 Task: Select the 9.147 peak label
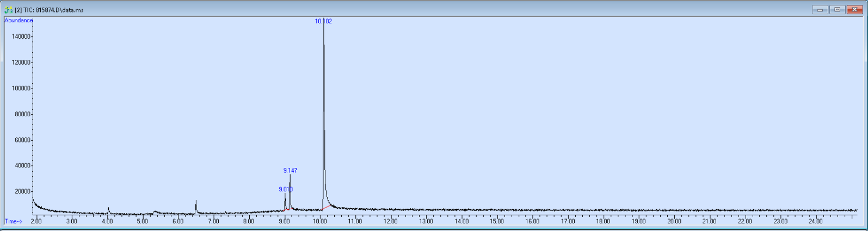click(290, 171)
